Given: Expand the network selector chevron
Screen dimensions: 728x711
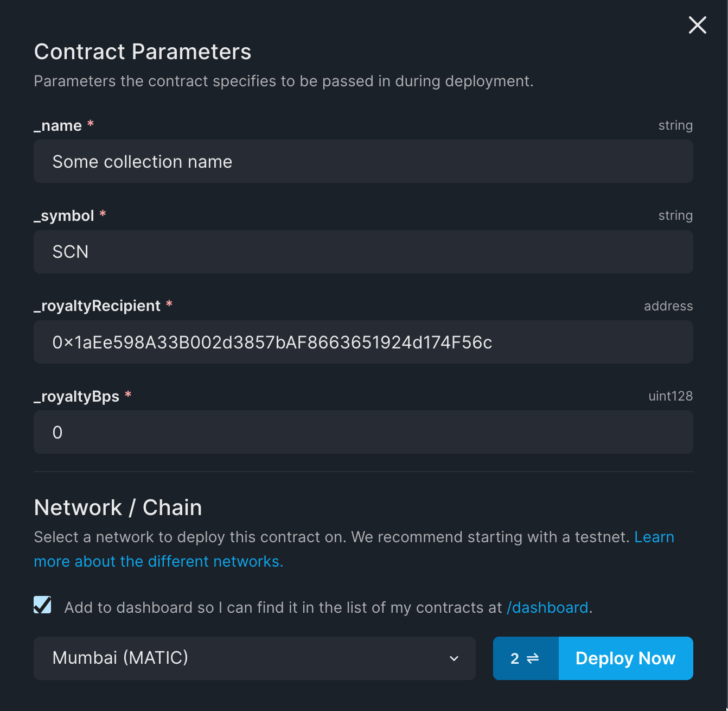Looking at the screenshot, I should click(x=454, y=658).
